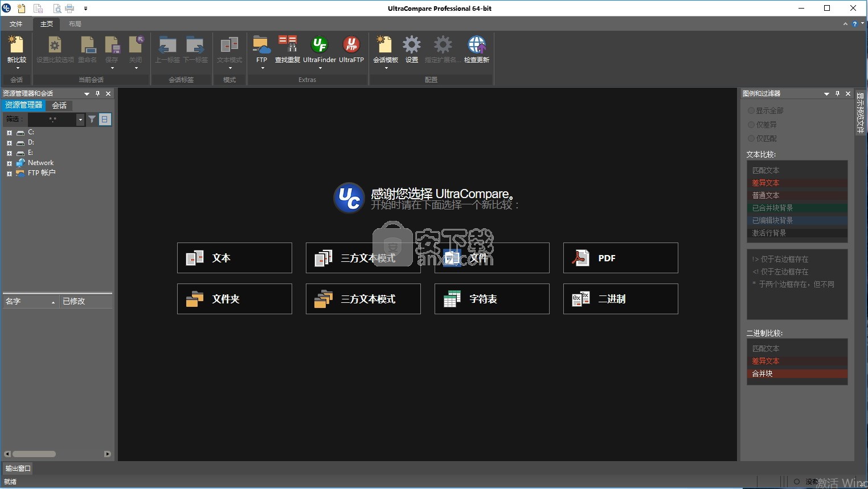
Task: Apply the funnel filter in explorer panel
Action: tap(92, 119)
